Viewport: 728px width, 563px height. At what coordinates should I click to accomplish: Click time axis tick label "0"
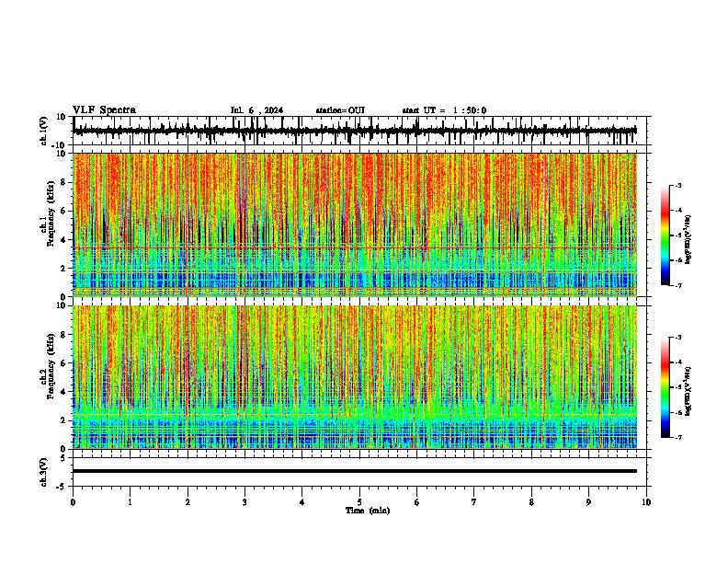pos(73,502)
